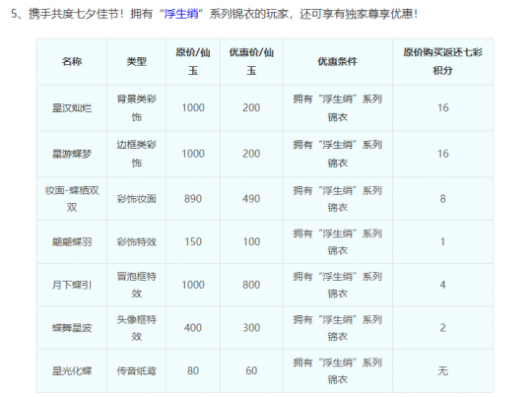Click the 星光化蝶 name cell

pos(72,371)
